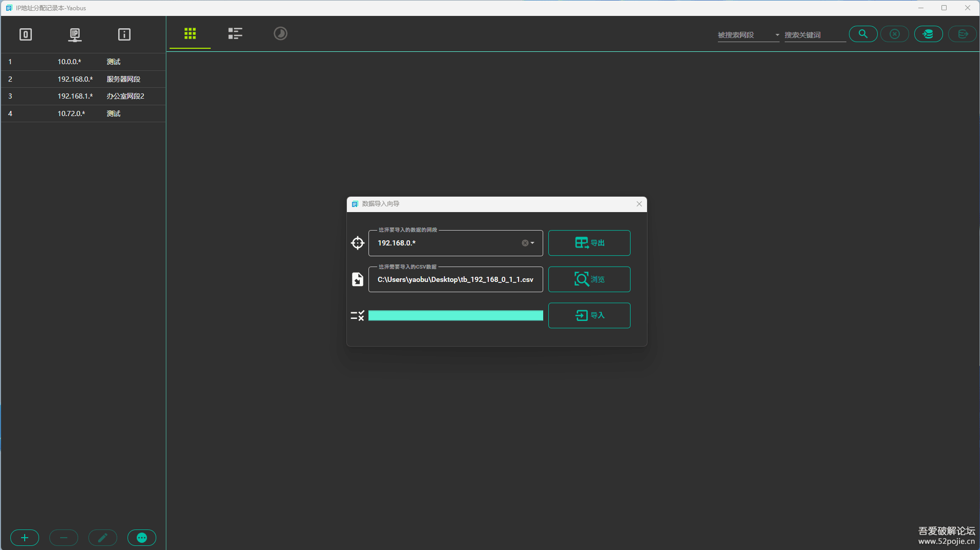Click the remove segment minus button
This screenshot has height=550, width=980.
(x=64, y=538)
